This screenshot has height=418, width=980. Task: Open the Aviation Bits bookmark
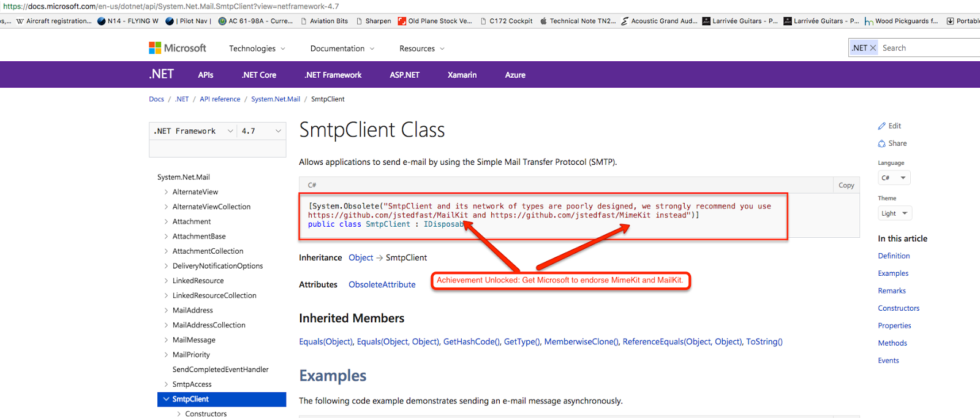click(325, 21)
